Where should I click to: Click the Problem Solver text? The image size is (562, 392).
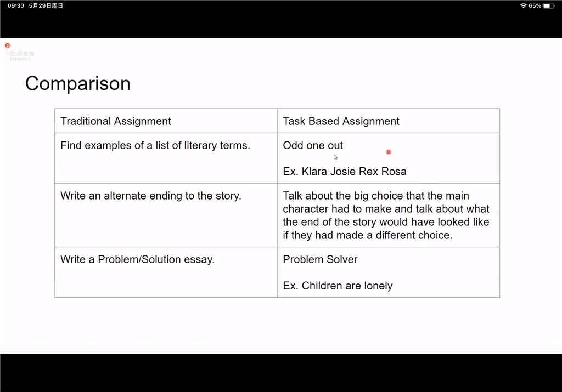click(x=320, y=259)
